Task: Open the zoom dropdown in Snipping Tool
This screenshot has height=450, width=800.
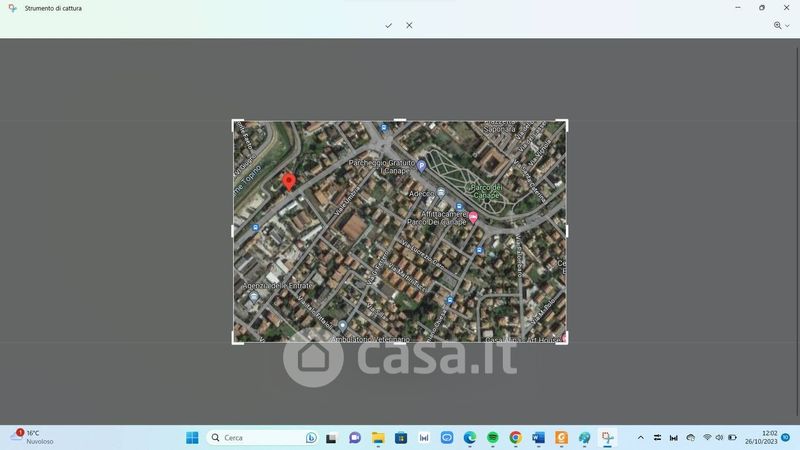Action: [781, 25]
